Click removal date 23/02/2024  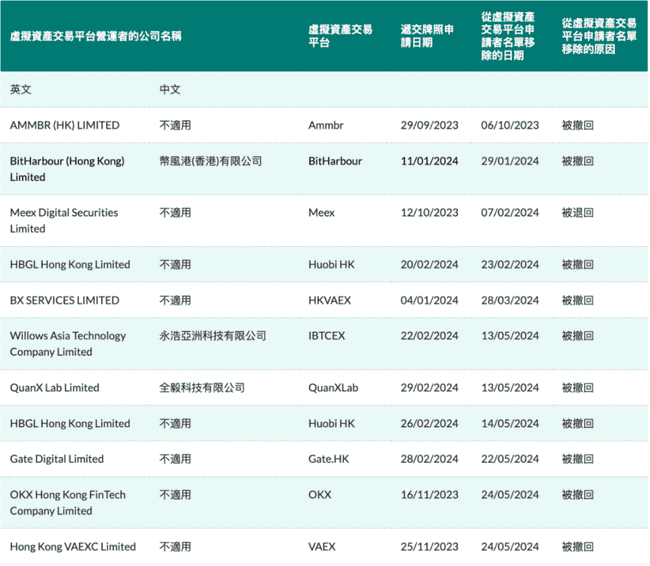[x=510, y=265]
